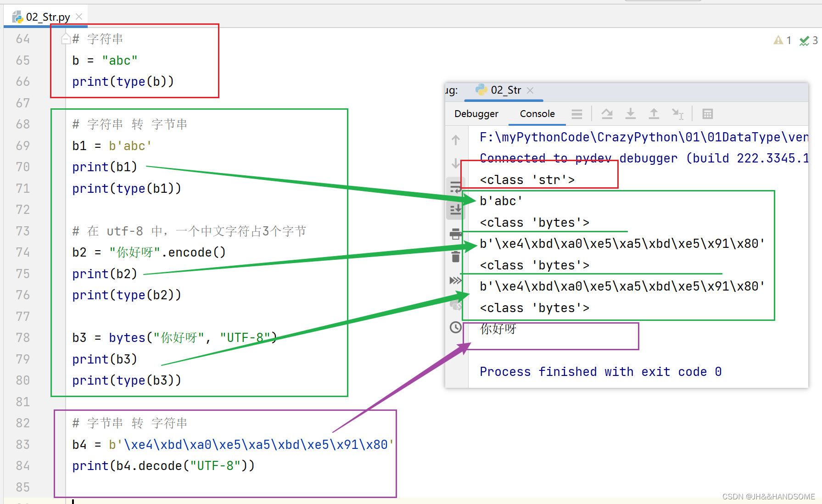Click the Step Out upward-arrow icon

point(654,114)
